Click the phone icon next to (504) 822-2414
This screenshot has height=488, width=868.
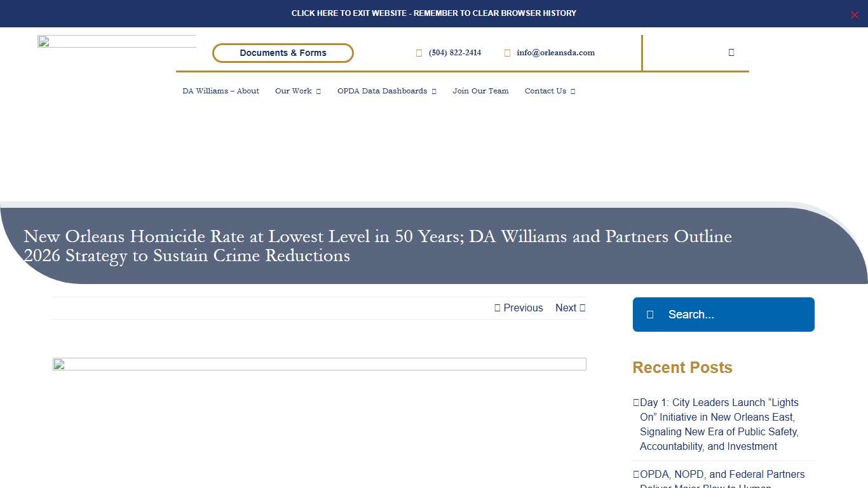[418, 53]
